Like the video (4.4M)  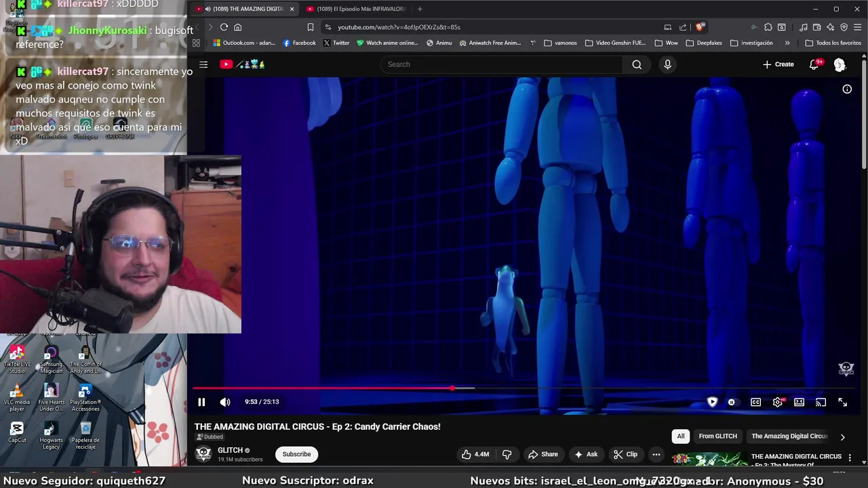click(475, 454)
